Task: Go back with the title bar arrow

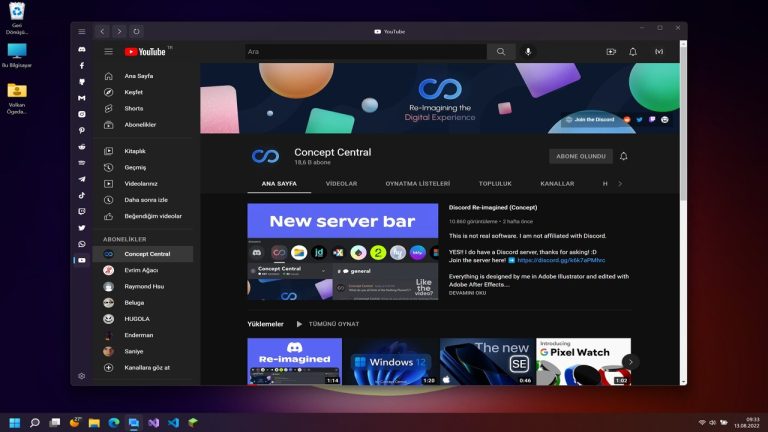Action: pos(102,31)
